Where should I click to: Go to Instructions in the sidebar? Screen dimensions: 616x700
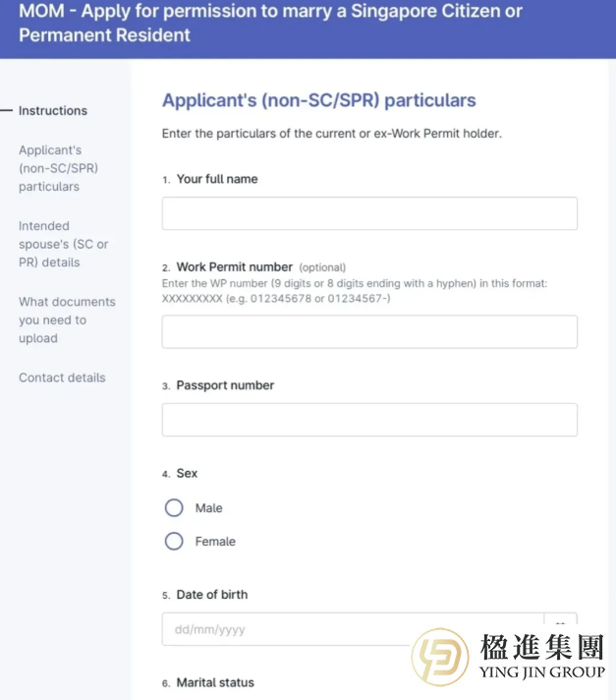(53, 111)
